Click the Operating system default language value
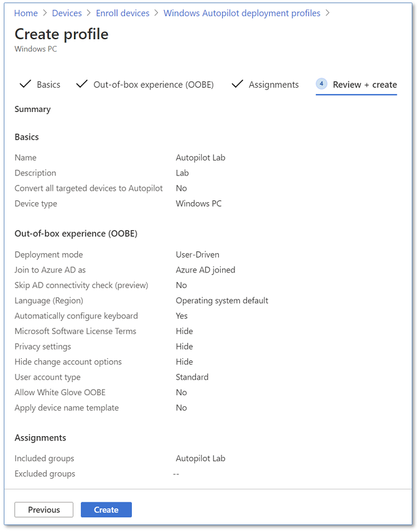This screenshot has height=532, width=418. click(222, 301)
